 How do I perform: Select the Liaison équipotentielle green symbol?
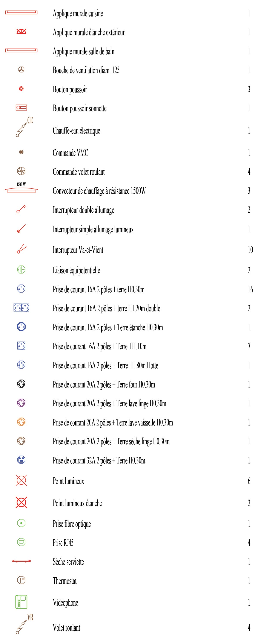[x=21, y=269]
